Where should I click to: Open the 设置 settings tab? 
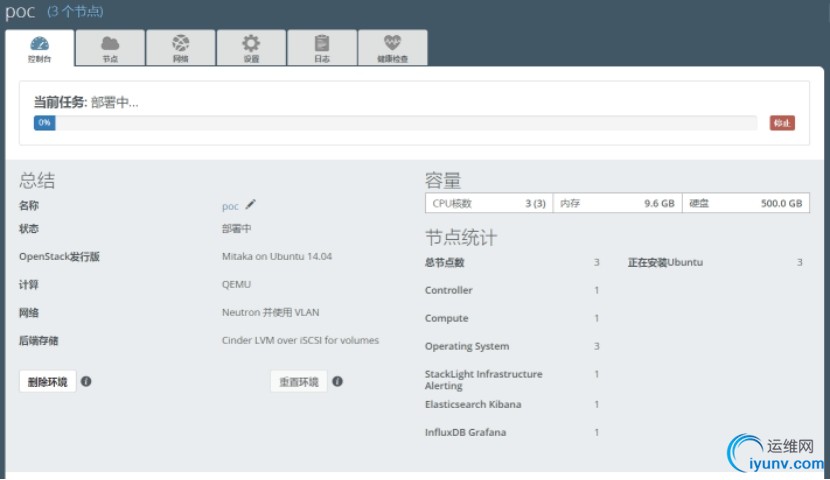coord(251,48)
